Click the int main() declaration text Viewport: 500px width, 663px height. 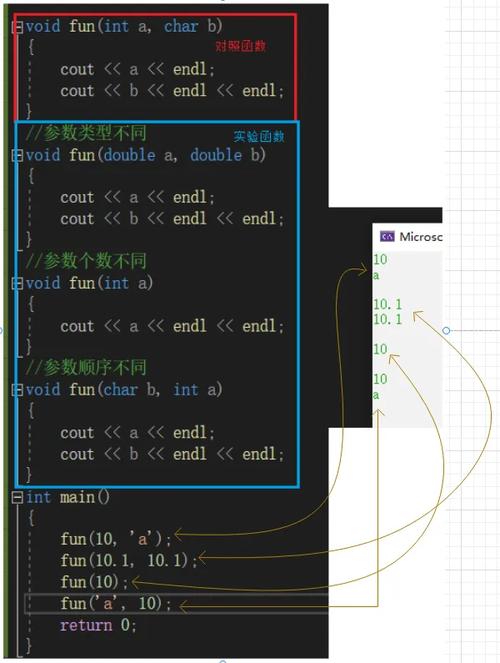click(68, 497)
